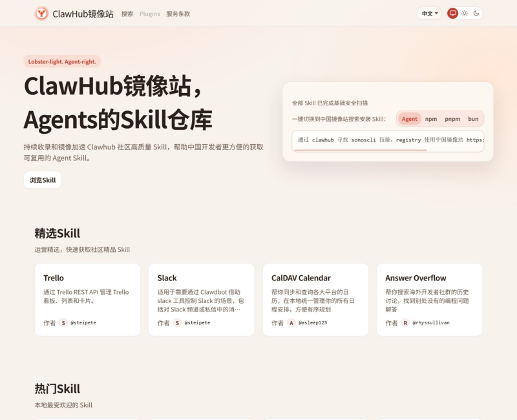Click the hero paragraph about Clawhub 社区
Screen dimensions: 517x420
coord(143,152)
